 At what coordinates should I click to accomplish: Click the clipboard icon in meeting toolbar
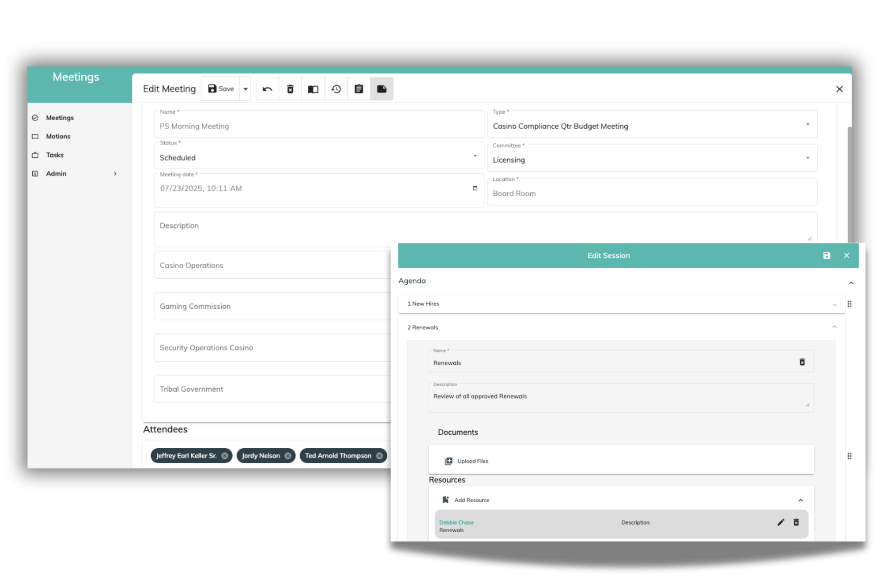coord(359,89)
